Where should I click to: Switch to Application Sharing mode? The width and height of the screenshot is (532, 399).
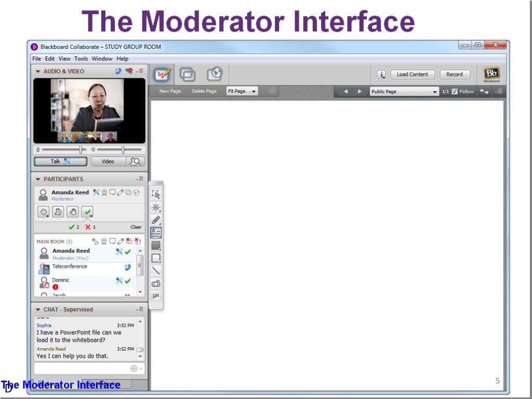188,74
